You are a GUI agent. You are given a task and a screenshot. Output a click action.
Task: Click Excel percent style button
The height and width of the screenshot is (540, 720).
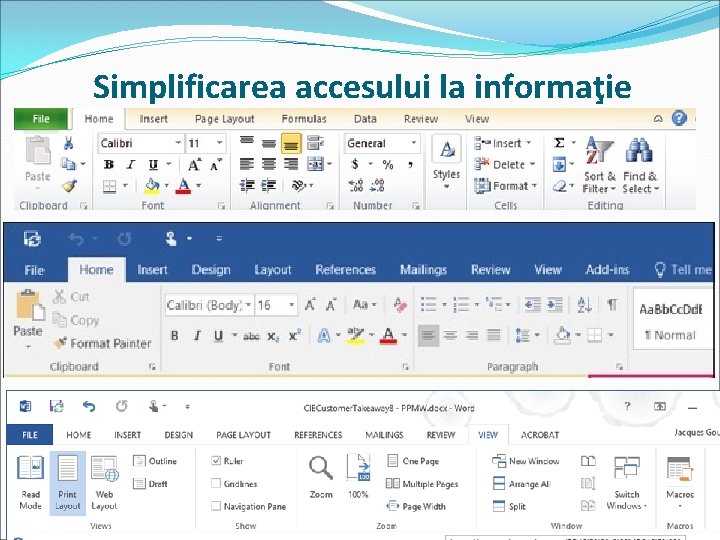point(388,164)
